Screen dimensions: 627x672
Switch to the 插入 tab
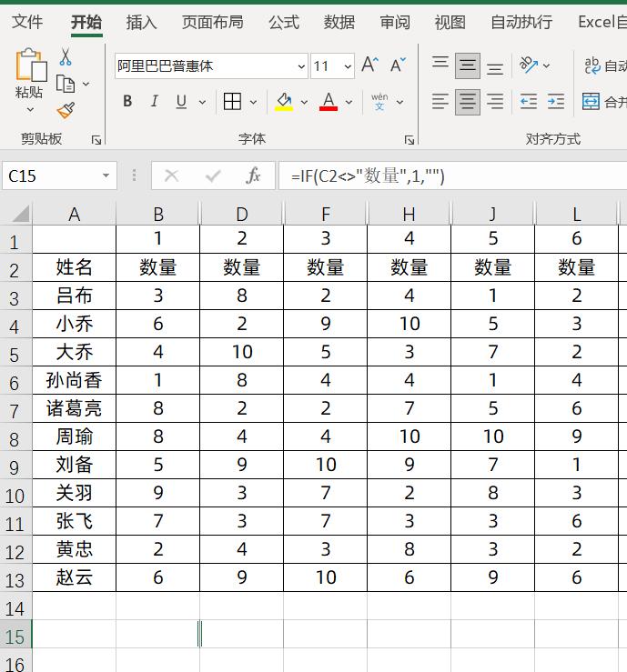tap(142, 22)
